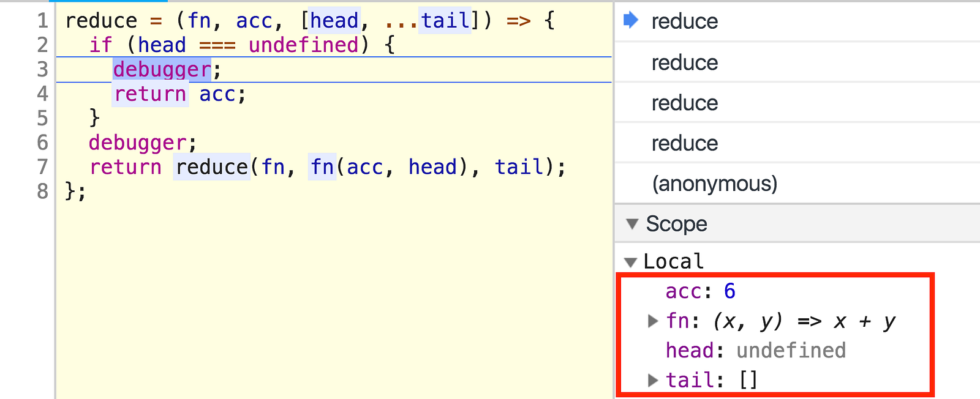Click 'return' keyword on line 4
The width and height of the screenshot is (980, 399).
tap(150, 94)
